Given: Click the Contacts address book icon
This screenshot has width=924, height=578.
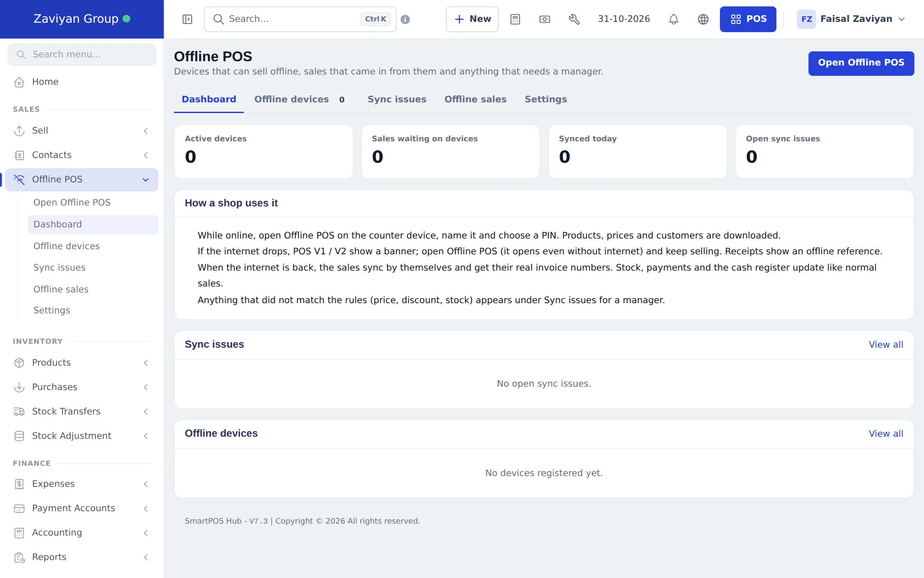Looking at the screenshot, I should click(19, 155).
